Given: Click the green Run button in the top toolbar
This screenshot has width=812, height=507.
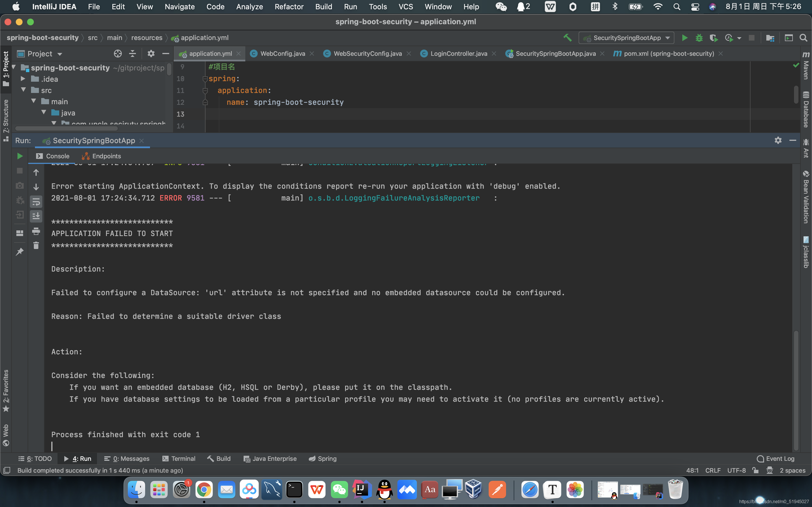Looking at the screenshot, I should (x=685, y=38).
